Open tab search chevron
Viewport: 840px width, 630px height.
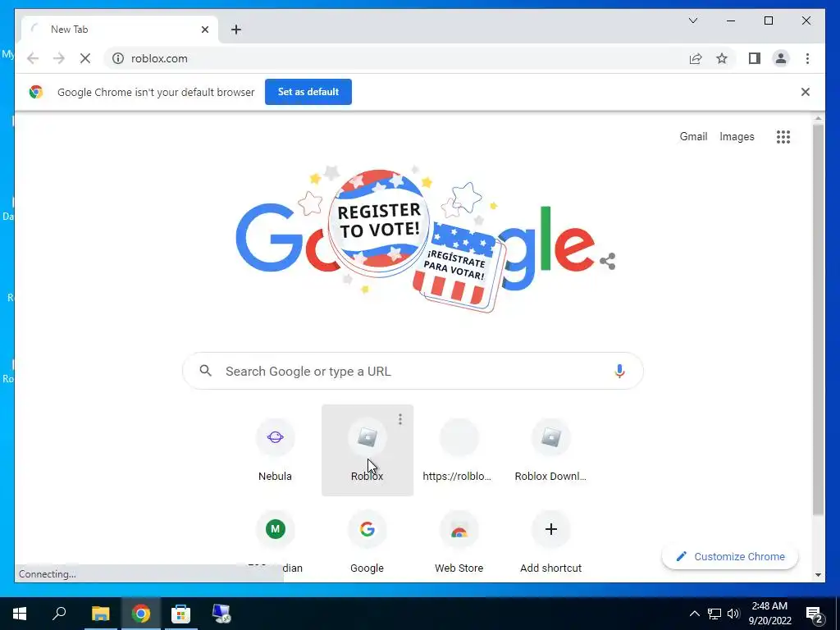[692, 21]
